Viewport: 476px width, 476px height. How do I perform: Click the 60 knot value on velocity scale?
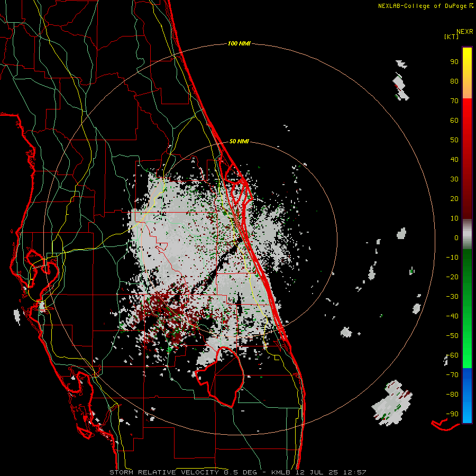pos(454,121)
